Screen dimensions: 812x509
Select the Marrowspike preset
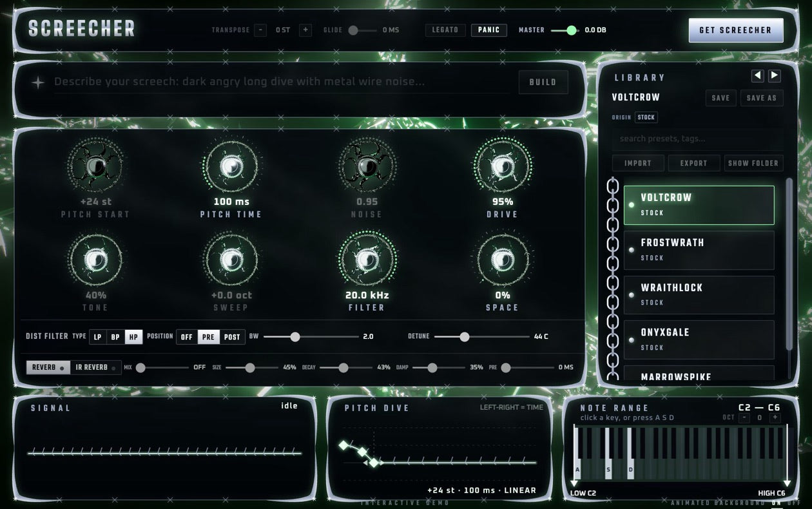click(699, 374)
